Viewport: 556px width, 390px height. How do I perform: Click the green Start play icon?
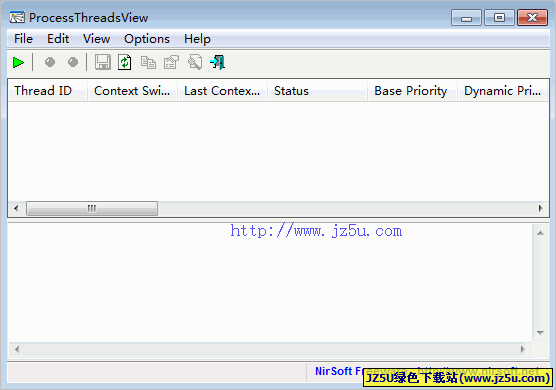point(18,63)
